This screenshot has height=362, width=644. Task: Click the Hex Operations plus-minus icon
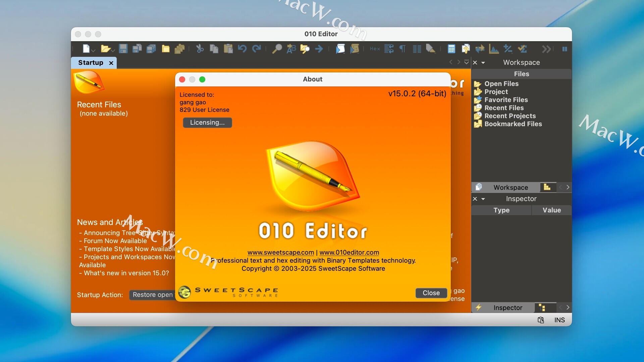tap(508, 49)
